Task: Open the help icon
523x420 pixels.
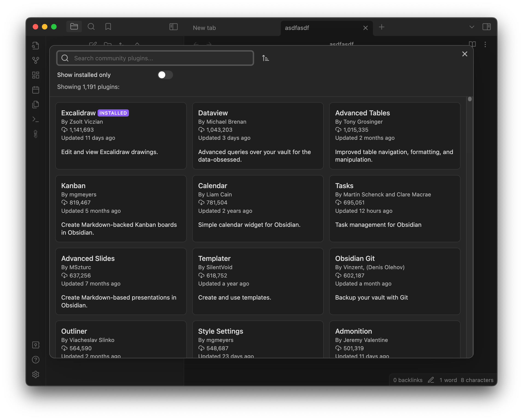Action: (36, 360)
